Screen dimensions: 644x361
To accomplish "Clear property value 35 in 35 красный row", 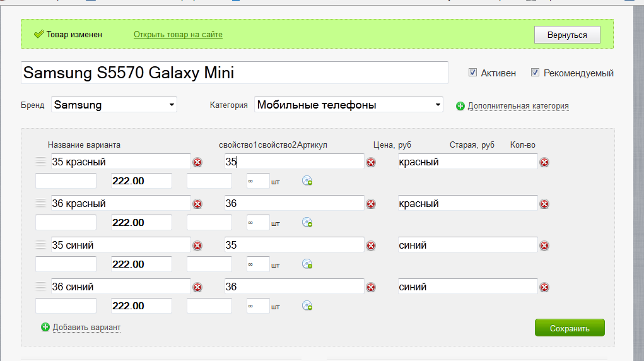I will 371,162.
